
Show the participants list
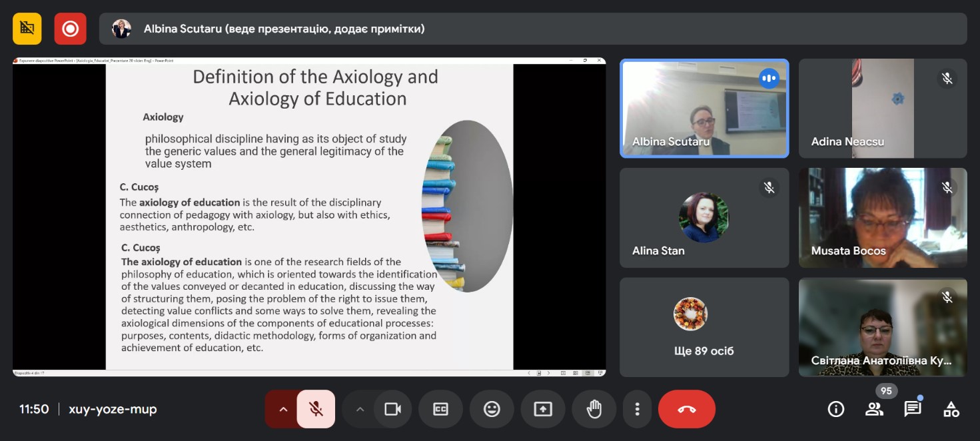pos(874,409)
